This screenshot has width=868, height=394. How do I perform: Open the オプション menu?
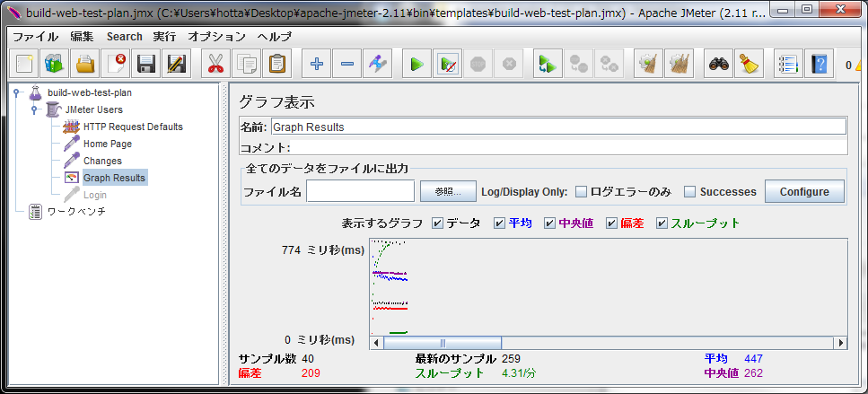click(x=216, y=37)
